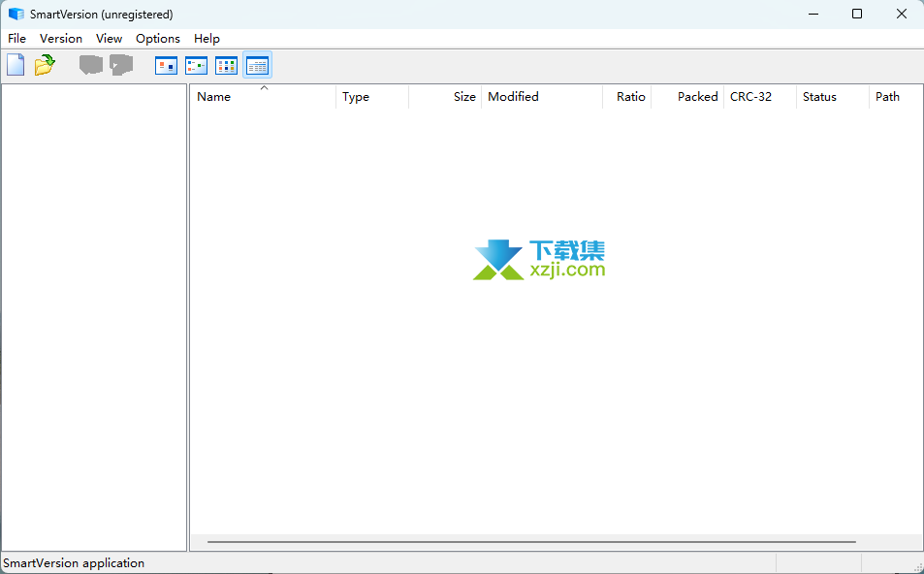Select the details view toolbar icon
Screen dimensions: 924x574
tap(258, 65)
